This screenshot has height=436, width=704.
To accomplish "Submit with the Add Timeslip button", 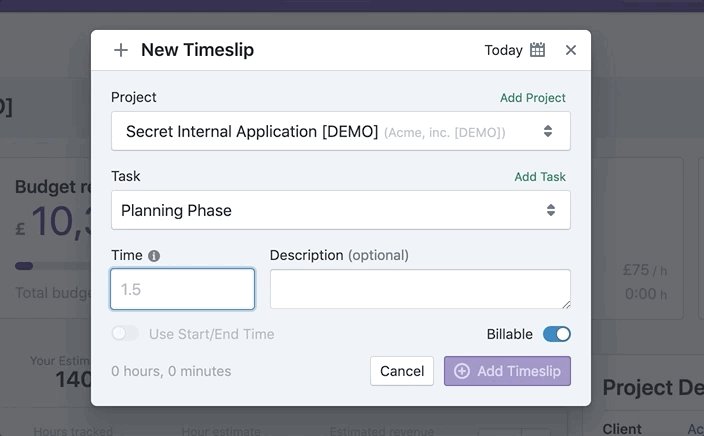I will pos(507,371).
